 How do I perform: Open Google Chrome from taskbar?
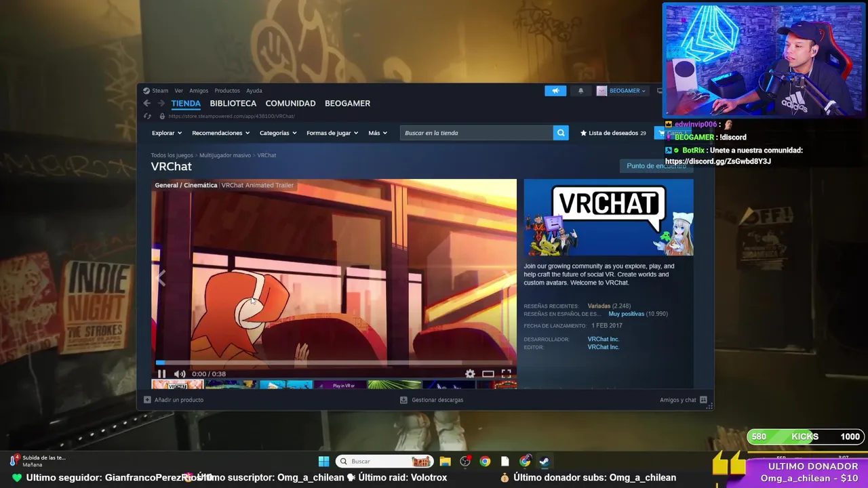click(x=485, y=462)
